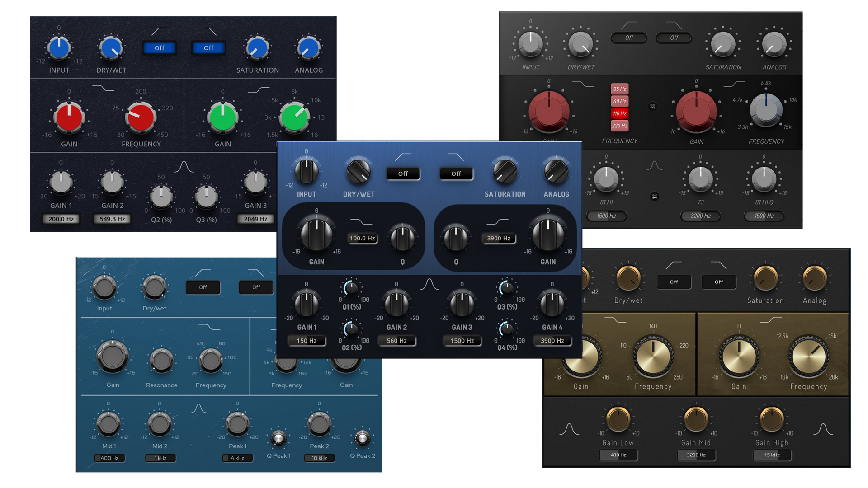Screen dimensions: 868x488
Task: Click the low shelf curve icon beside the 100.0 Hz box
Action: click(361, 221)
